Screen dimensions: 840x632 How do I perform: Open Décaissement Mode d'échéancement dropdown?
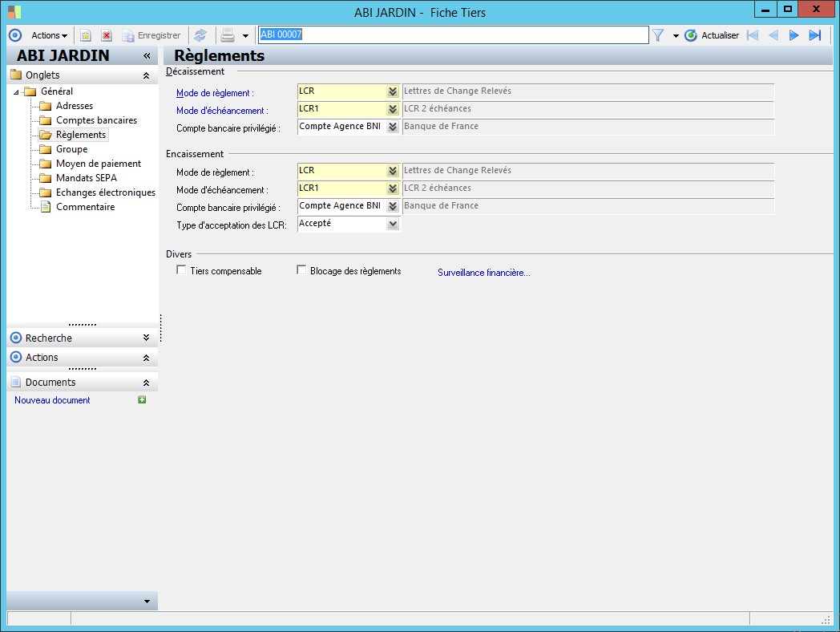(x=393, y=109)
